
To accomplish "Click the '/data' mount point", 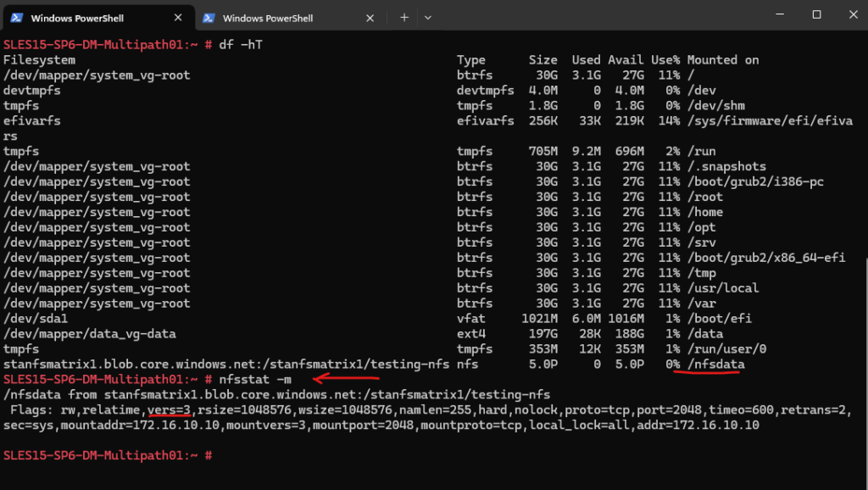I will point(704,334).
